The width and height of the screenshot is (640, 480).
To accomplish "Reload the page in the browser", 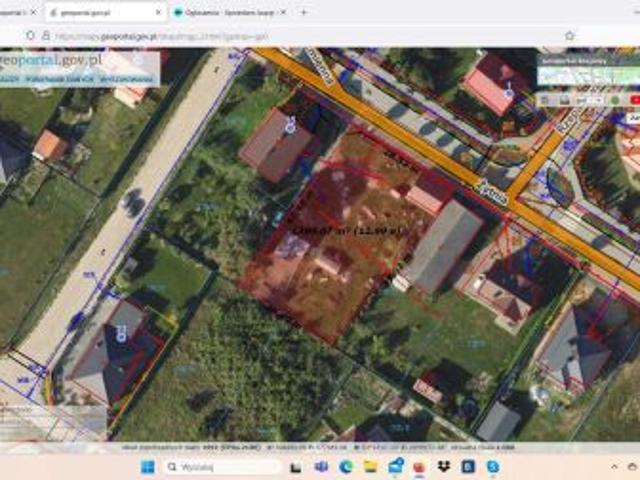I will tap(30, 36).
